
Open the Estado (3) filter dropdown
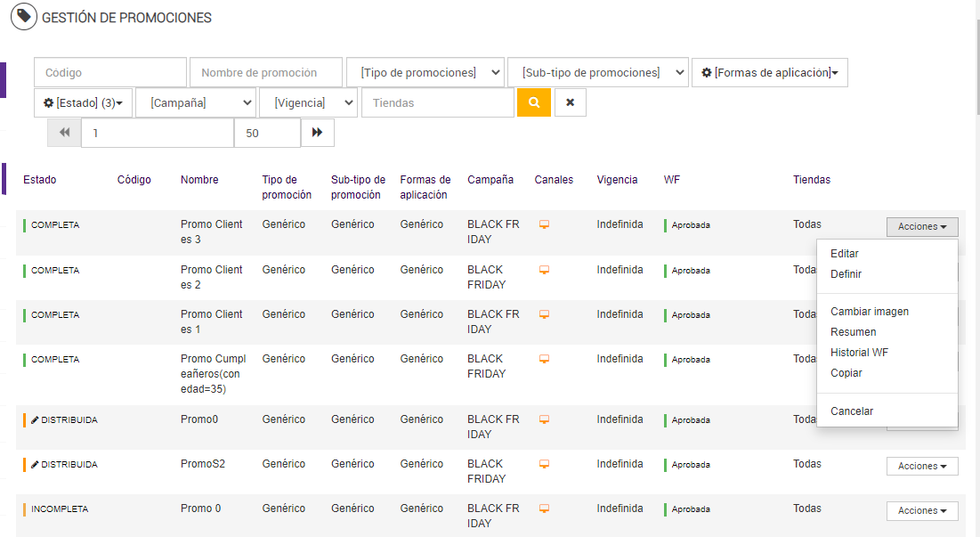click(x=83, y=102)
